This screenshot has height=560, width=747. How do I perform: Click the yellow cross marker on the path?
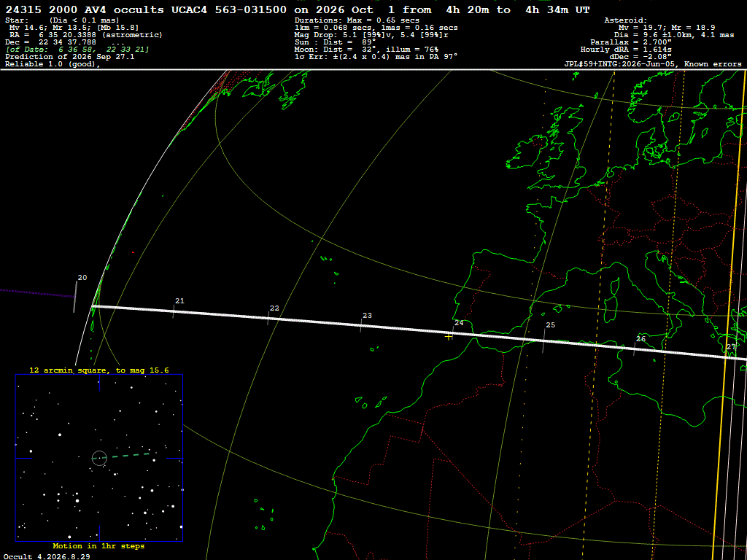449,337
